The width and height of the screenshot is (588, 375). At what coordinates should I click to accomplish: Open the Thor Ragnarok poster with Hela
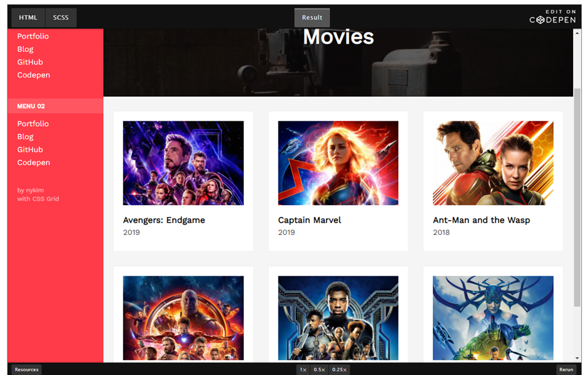point(493,318)
